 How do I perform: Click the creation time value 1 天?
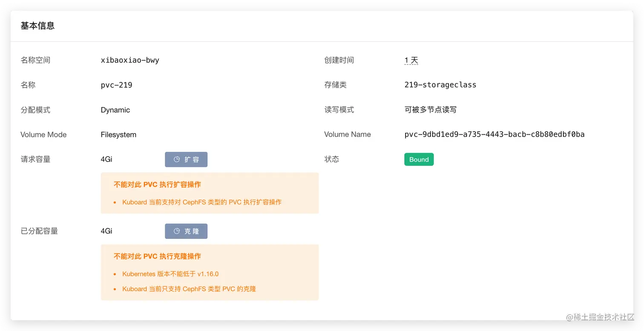coord(411,60)
